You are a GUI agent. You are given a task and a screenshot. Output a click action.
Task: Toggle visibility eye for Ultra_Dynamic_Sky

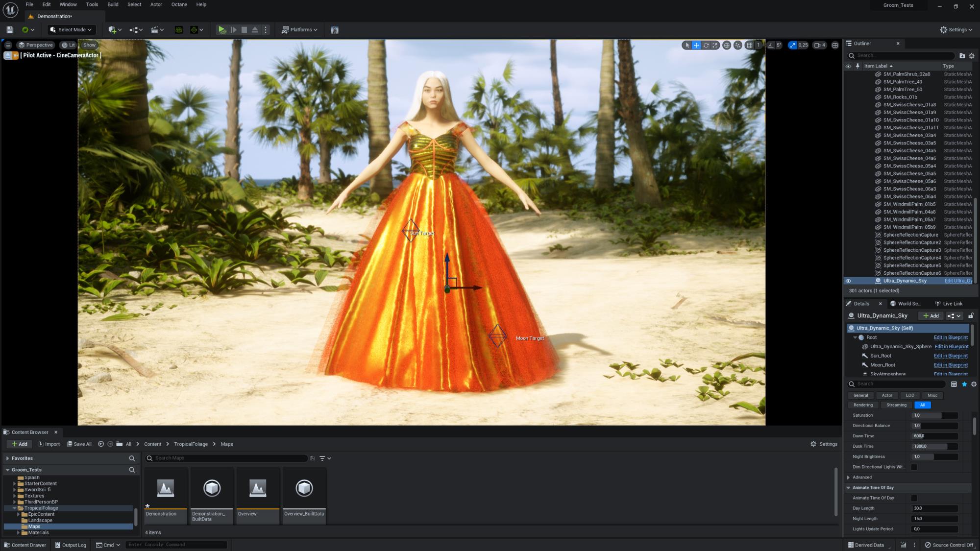coord(848,281)
